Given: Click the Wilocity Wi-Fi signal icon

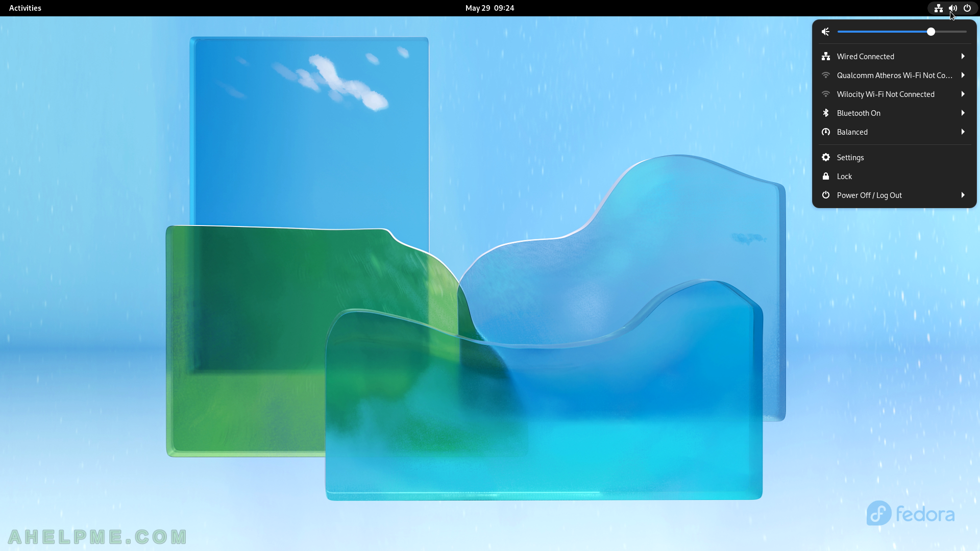Looking at the screenshot, I should coord(825,94).
